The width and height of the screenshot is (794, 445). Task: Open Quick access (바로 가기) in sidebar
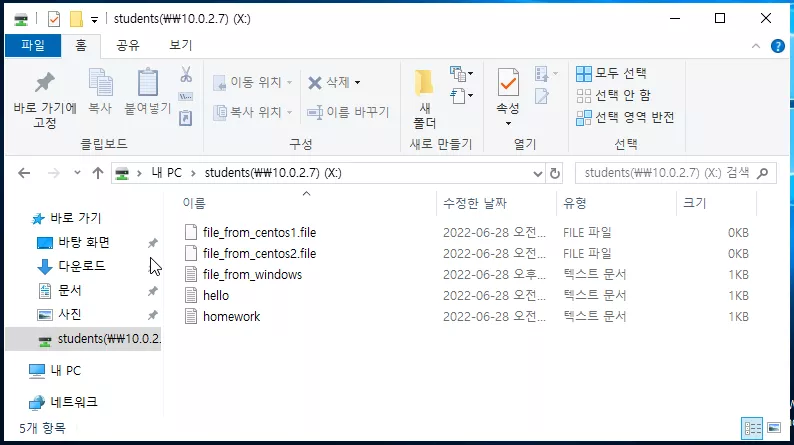click(76, 218)
